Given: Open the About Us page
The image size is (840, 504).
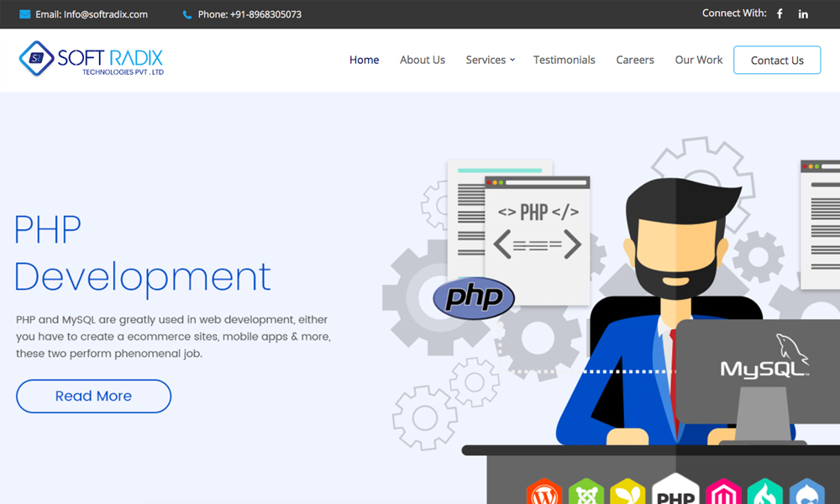Looking at the screenshot, I should coord(423,60).
